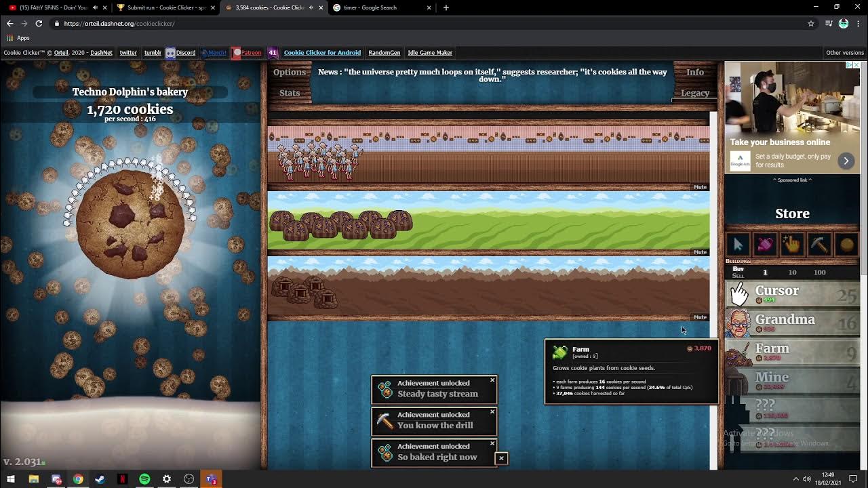The image size is (868, 488).
Task: Open the Orteil link in top bar
Action: pyautogui.click(x=61, y=53)
